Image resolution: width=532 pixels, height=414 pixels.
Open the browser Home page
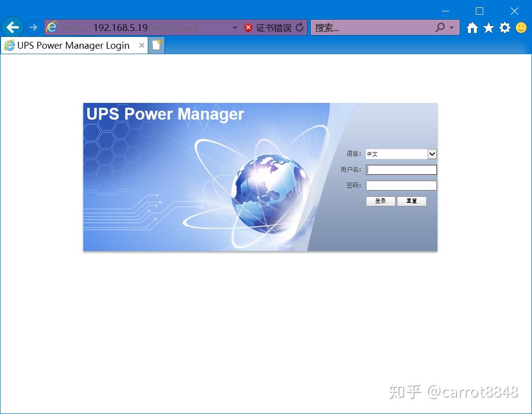click(471, 28)
